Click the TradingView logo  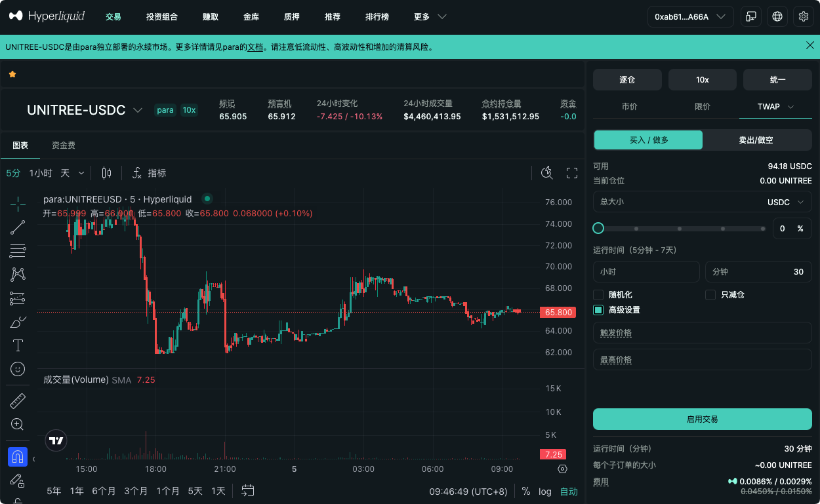[x=56, y=440]
